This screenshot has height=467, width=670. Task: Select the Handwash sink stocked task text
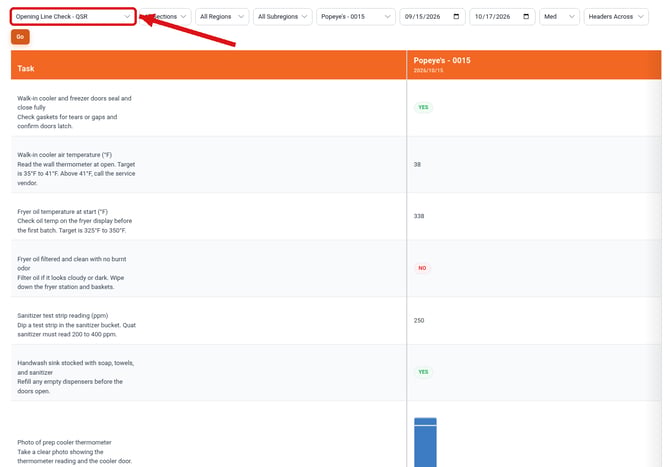[x=75, y=377]
